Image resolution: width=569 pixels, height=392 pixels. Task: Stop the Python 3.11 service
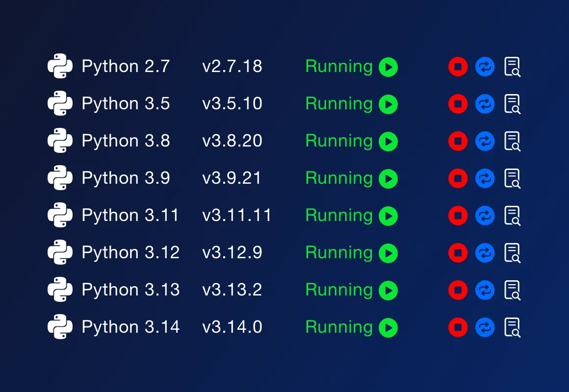coord(458,216)
